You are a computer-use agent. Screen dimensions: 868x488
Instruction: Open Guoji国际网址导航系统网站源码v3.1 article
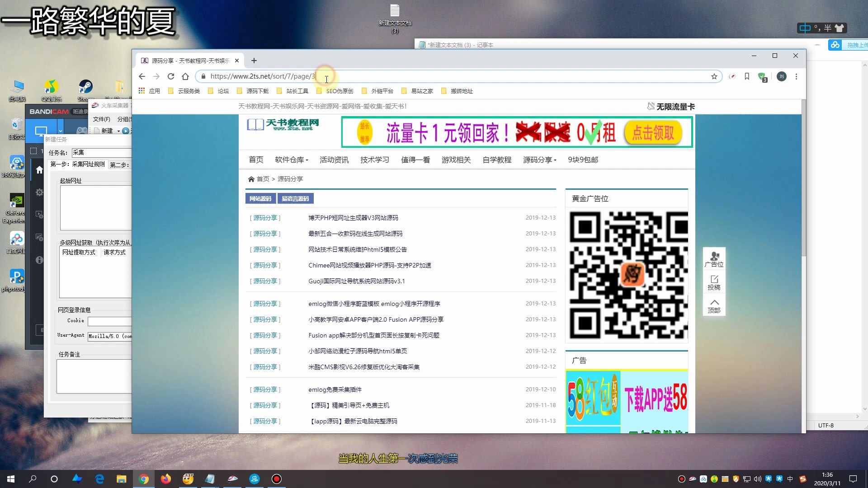click(357, 281)
